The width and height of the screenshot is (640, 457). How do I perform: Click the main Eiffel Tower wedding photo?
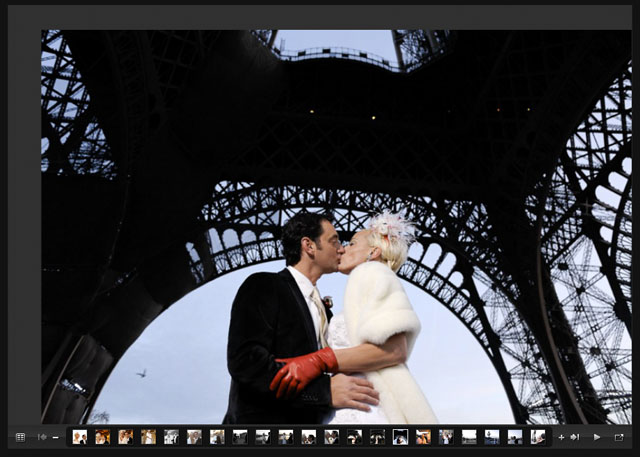pos(336,227)
